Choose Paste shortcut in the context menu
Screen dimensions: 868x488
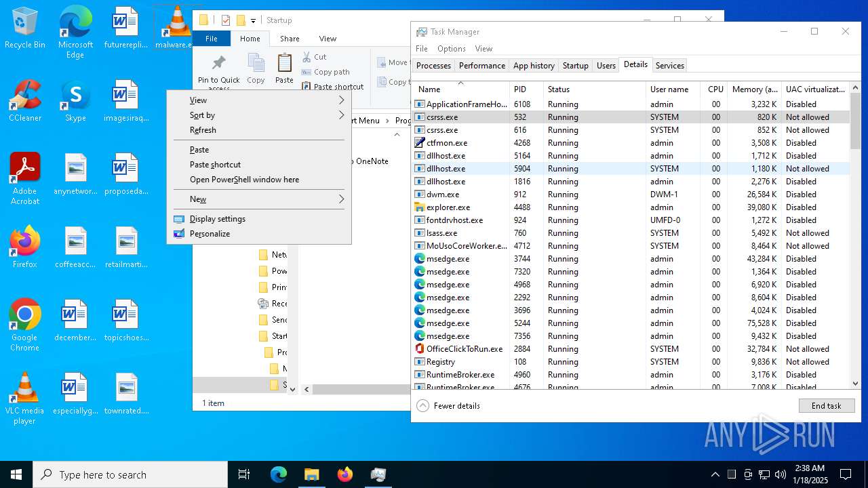pyautogui.click(x=259, y=165)
